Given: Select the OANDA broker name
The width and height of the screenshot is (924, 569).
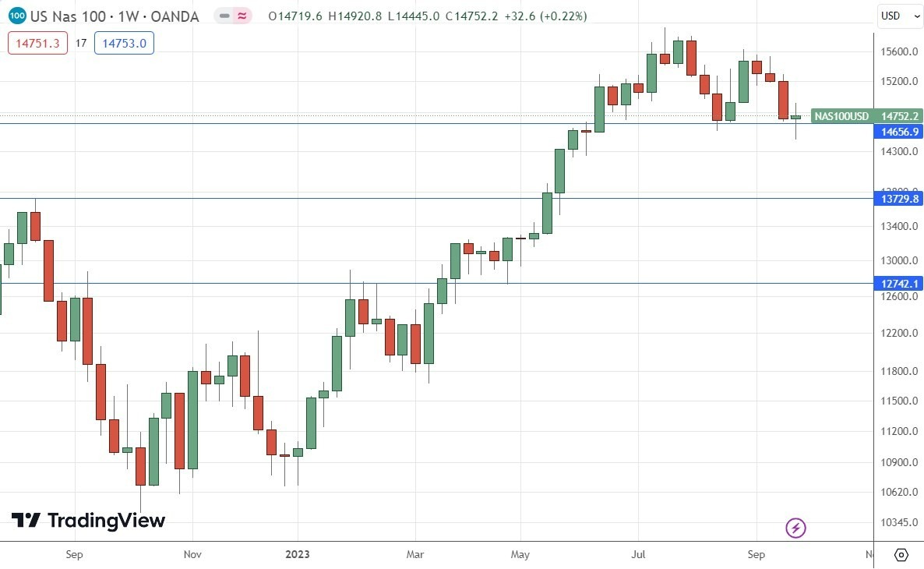Looking at the screenshot, I should click(175, 15).
